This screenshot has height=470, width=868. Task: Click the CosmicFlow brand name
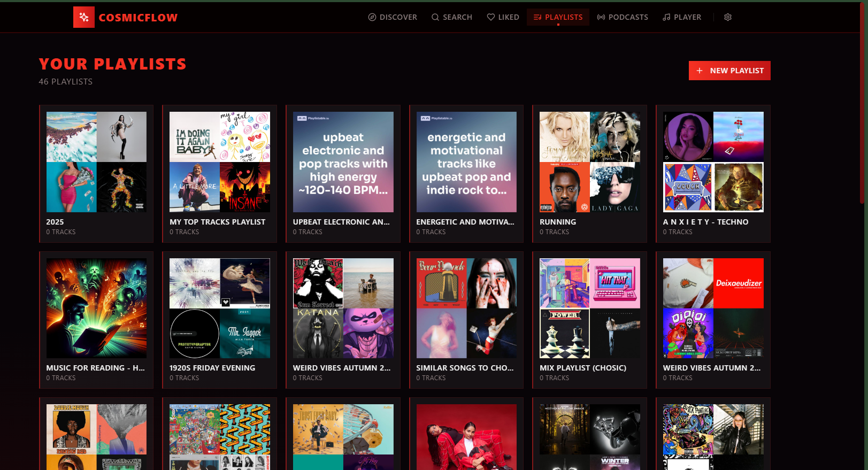click(x=138, y=18)
